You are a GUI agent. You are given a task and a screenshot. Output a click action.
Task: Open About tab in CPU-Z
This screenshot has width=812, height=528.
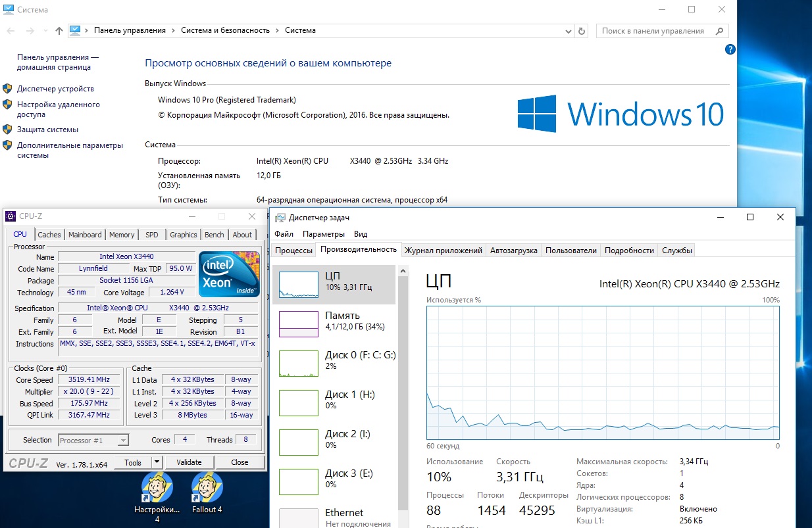242,235
